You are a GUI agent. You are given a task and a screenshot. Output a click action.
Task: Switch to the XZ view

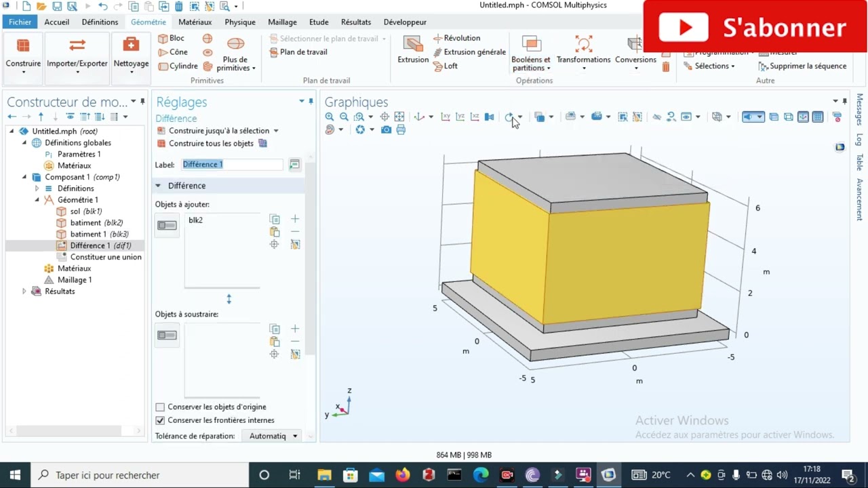tap(475, 117)
